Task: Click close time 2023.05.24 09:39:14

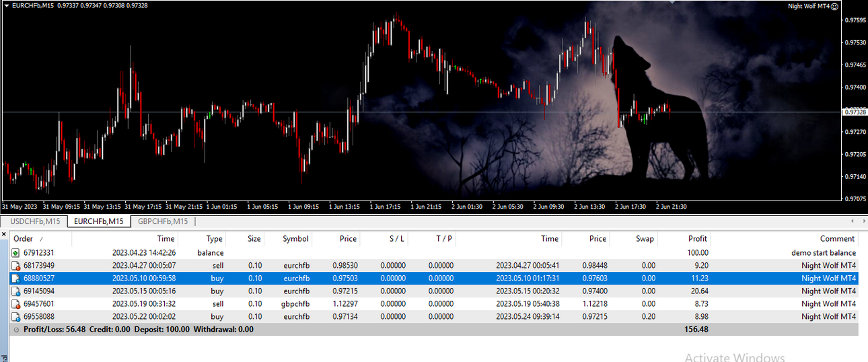Action: click(528, 317)
